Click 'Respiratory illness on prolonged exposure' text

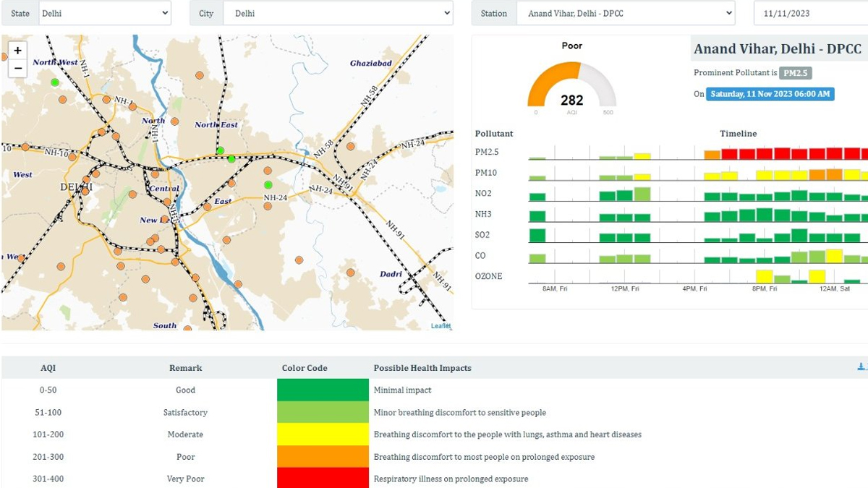(x=451, y=479)
